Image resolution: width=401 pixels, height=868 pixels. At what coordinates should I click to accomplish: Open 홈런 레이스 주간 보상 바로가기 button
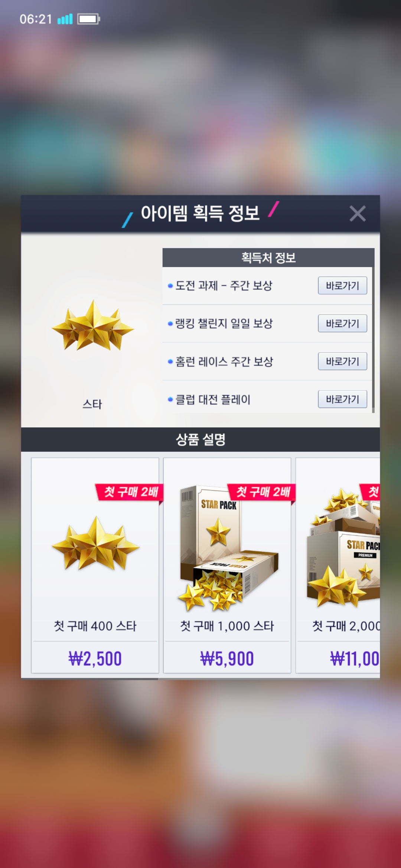tap(342, 361)
